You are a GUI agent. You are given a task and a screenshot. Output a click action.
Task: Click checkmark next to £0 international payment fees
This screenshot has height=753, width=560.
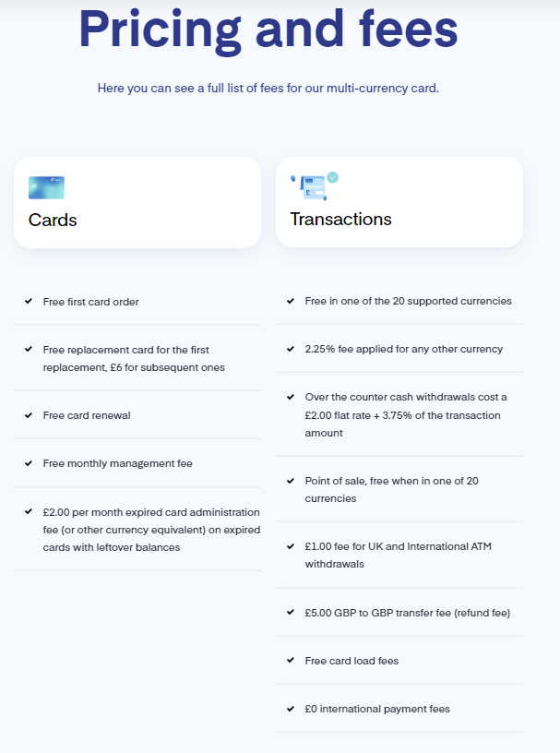tap(290, 709)
